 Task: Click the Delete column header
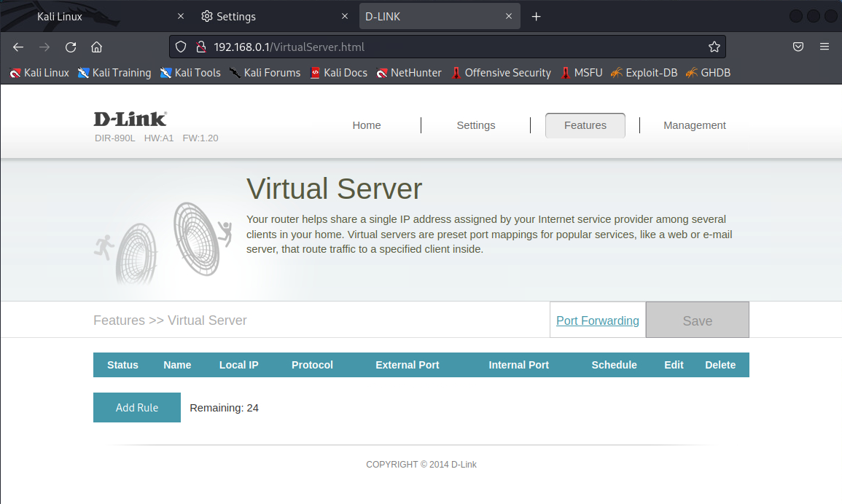coord(720,365)
